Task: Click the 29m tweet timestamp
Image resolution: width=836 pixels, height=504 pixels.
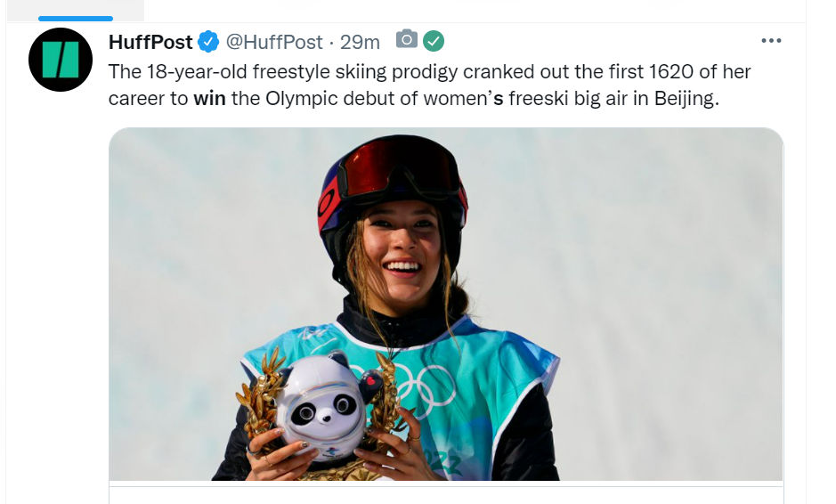Action: click(360, 42)
